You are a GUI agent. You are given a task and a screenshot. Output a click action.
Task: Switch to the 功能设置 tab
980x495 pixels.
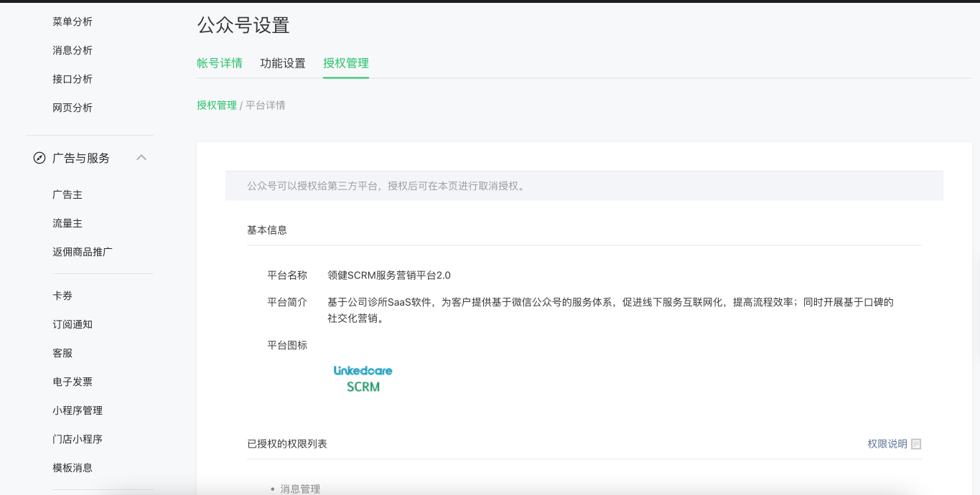click(x=283, y=63)
